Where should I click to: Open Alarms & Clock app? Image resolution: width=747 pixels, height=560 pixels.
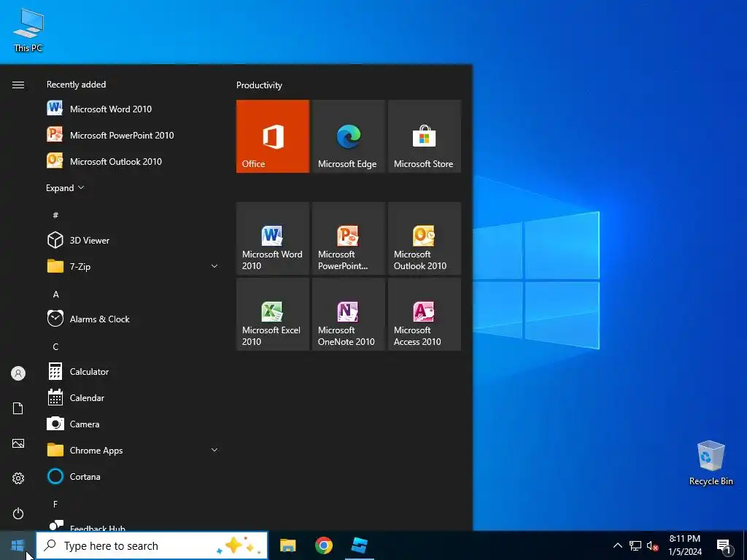tap(133, 319)
